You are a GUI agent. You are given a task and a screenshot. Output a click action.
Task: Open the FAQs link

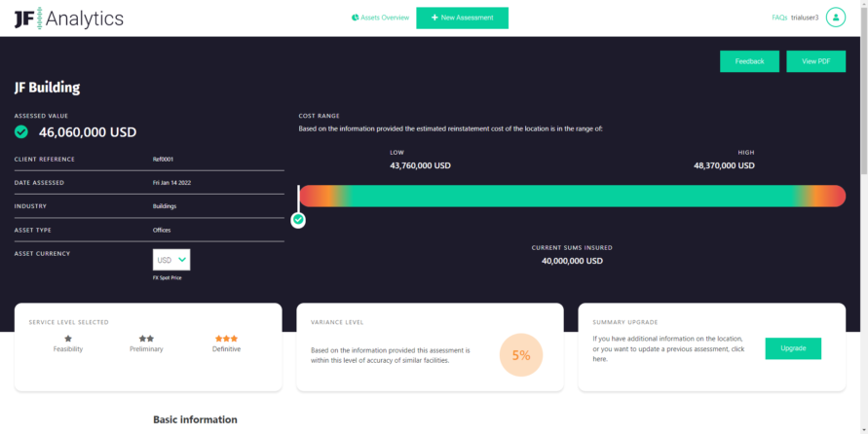tap(779, 18)
